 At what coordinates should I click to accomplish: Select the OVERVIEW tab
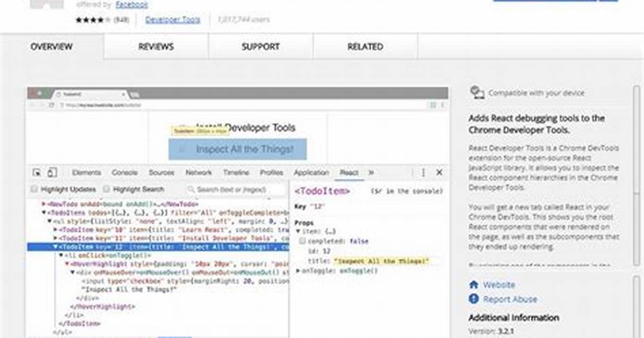(52, 47)
